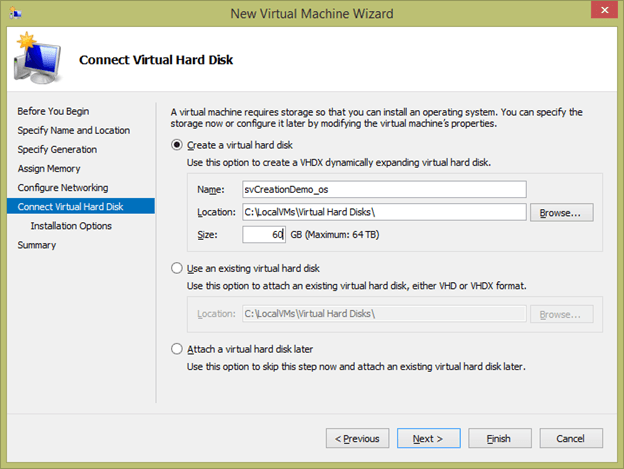This screenshot has height=469, width=624.
Task: Open Specify Name and Location step
Action: 73,130
